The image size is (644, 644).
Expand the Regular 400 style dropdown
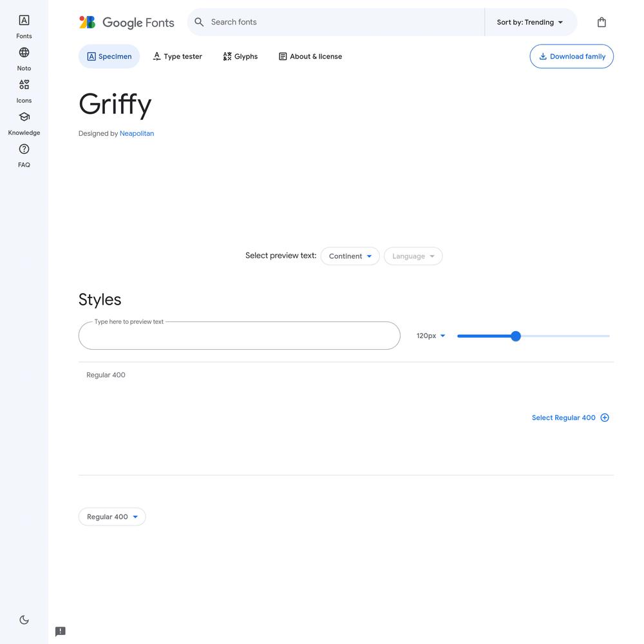pos(112,516)
